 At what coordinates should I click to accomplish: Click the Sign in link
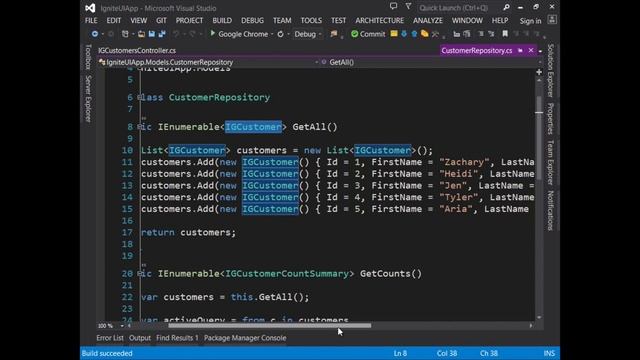(531, 21)
